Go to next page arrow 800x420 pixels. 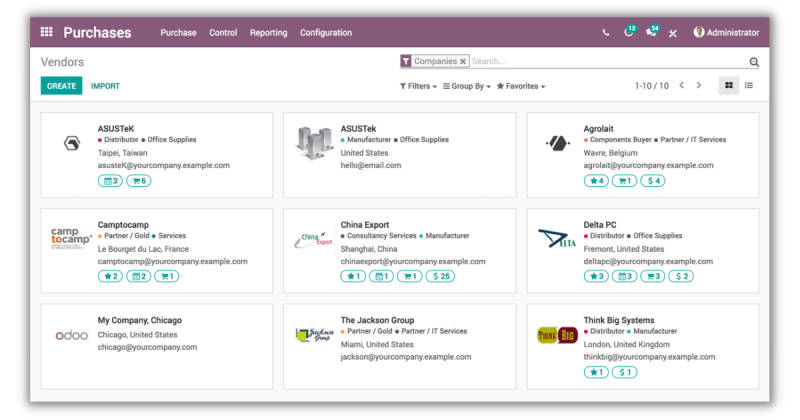[x=699, y=86]
